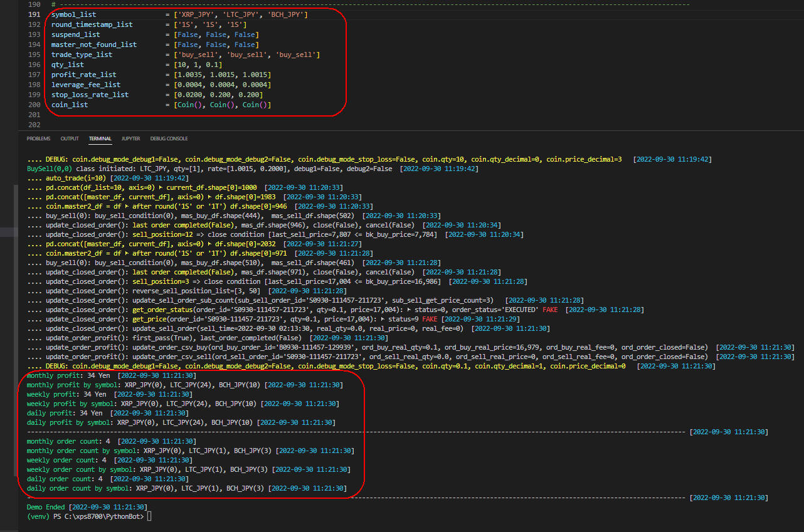Click the 'sell_position=12' terminal line

pos(275,234)
